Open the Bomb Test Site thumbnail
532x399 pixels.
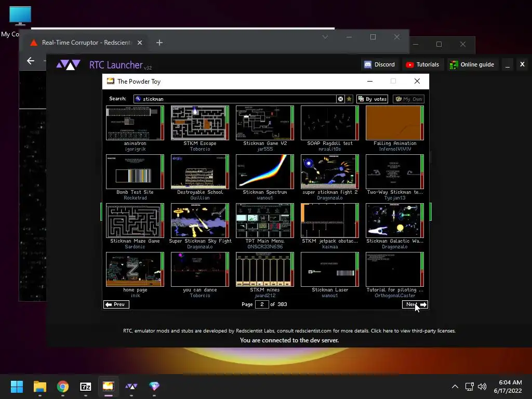[135, 171]
